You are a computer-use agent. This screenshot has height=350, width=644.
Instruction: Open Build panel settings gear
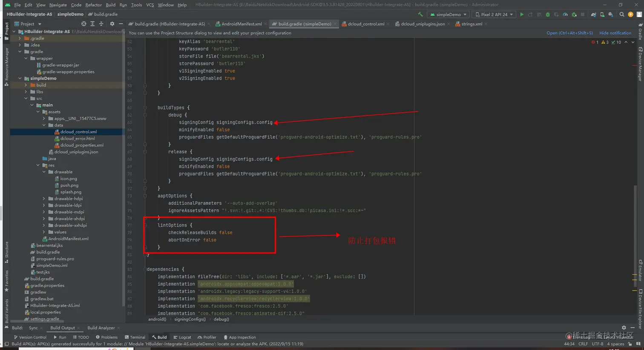[x=624, y=328]
